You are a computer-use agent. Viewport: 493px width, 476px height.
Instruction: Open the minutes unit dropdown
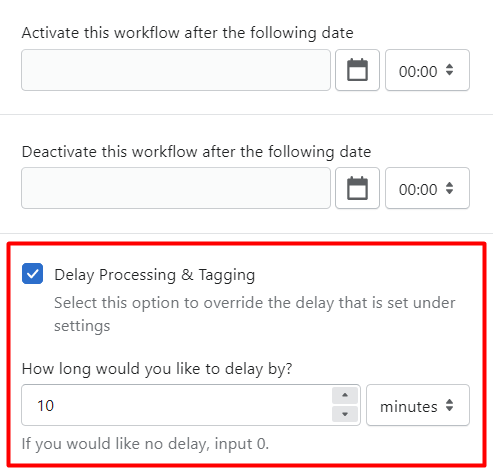[418, 405]
